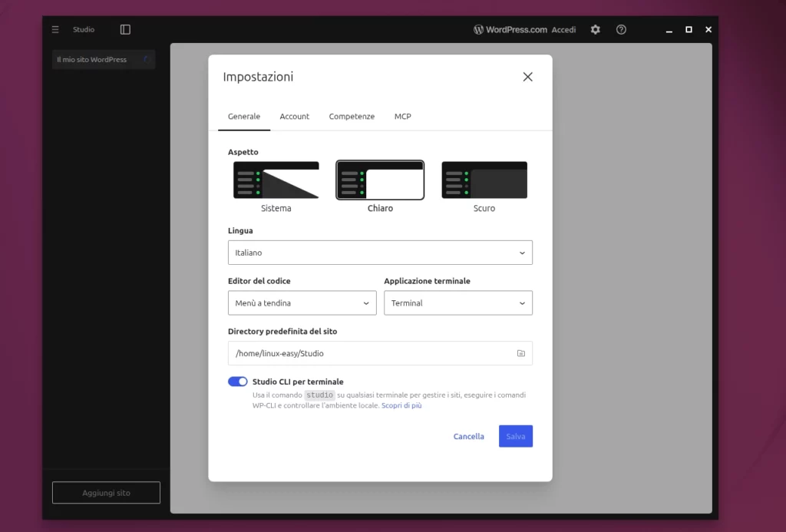Screen dimensions: 786x532
Task: Click the Salva button
Action: (516, 436)
